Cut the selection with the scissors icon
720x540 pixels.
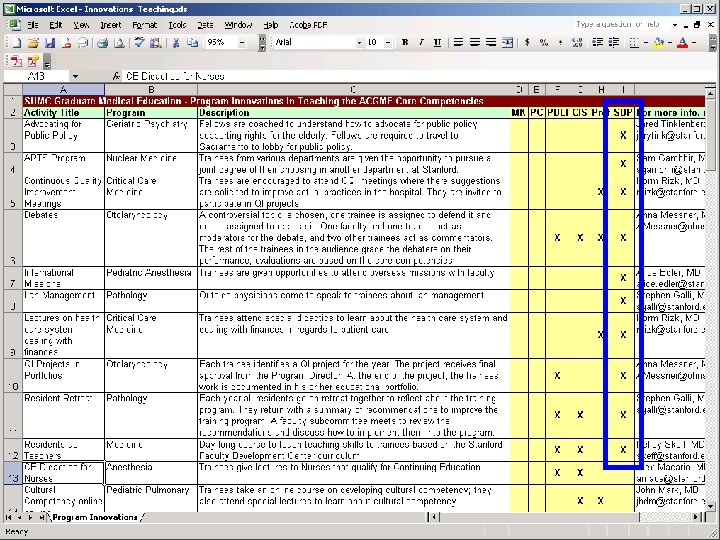175,43
